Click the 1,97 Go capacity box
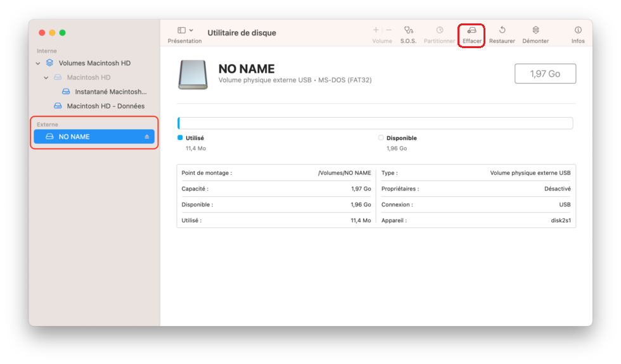Image resolution: width=621 pixels, height=364 pixels. (x=545, y=73)
